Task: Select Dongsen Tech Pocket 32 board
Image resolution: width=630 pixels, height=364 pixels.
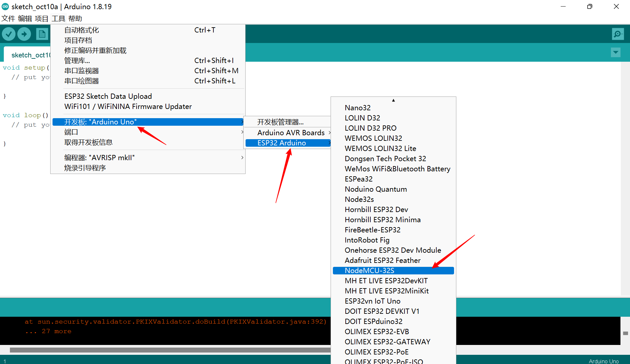Action: (393, 159)
